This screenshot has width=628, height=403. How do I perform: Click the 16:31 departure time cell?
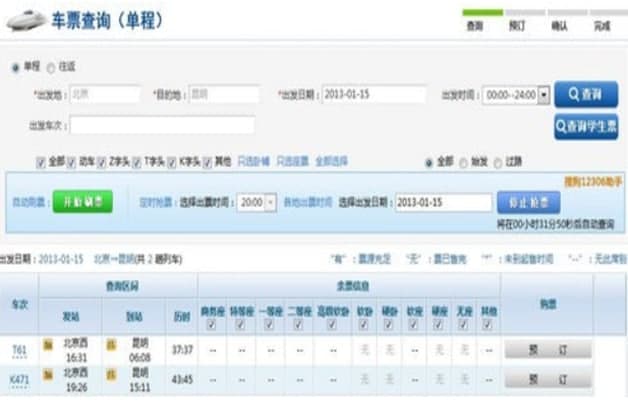[x=76, y=357]
